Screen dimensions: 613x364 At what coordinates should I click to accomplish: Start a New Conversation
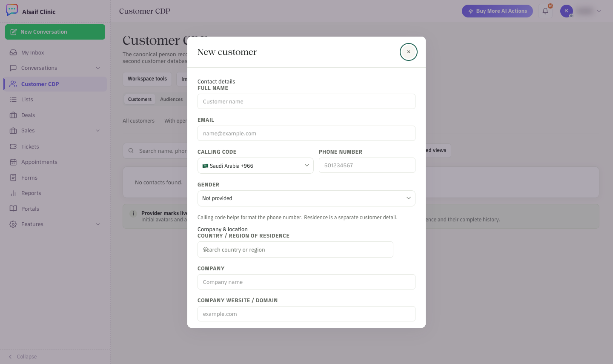point(55,32)
